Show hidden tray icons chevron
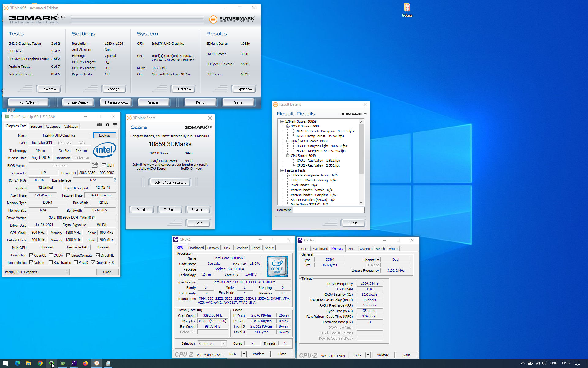The height and width of the screenshot is (368, 588). pyautogui.click(x=522, y=363)
